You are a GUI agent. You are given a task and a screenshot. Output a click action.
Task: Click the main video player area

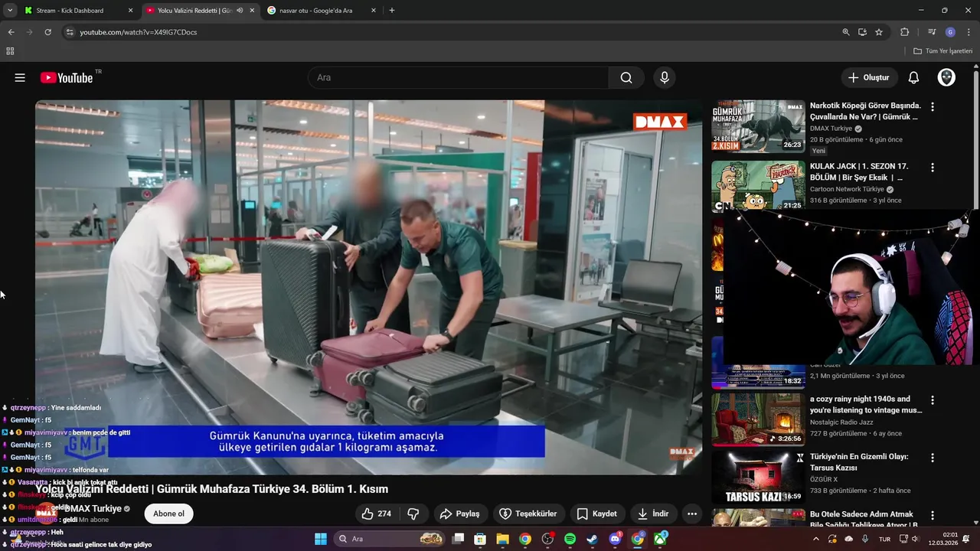368,287
